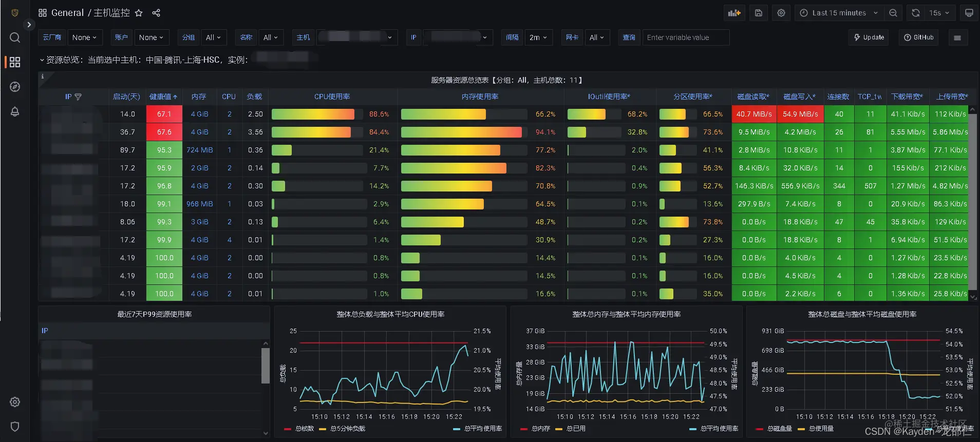Click the P99 panel vertical scrollbar
The image size is (980, 442).
coord(266,366)
